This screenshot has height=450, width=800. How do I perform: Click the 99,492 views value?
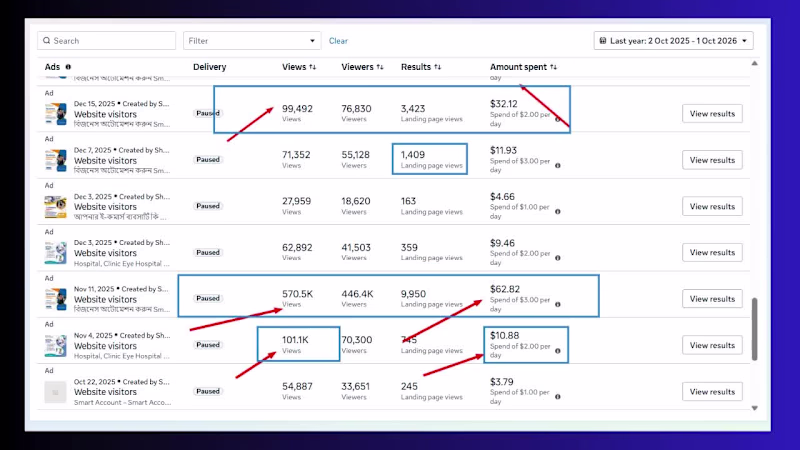point(297,109)
